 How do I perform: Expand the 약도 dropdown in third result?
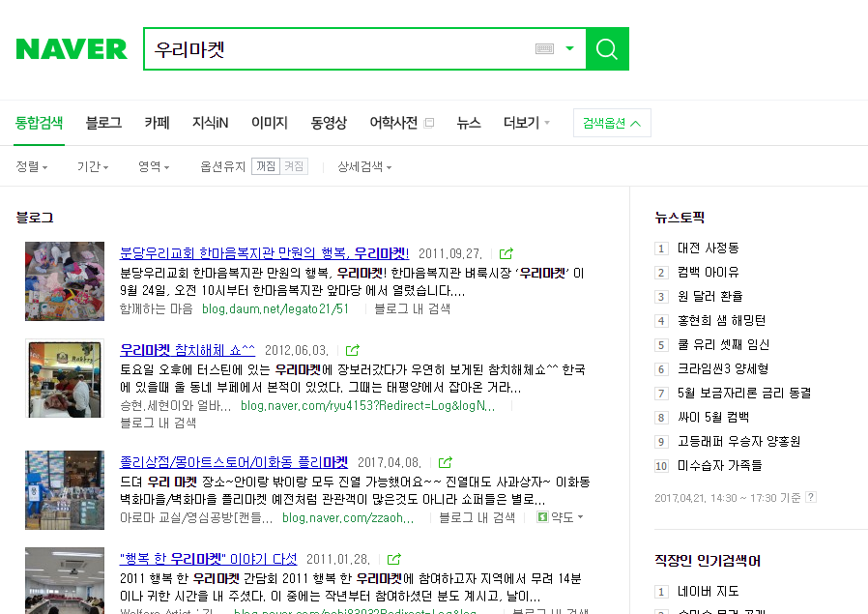coord(580,517)
